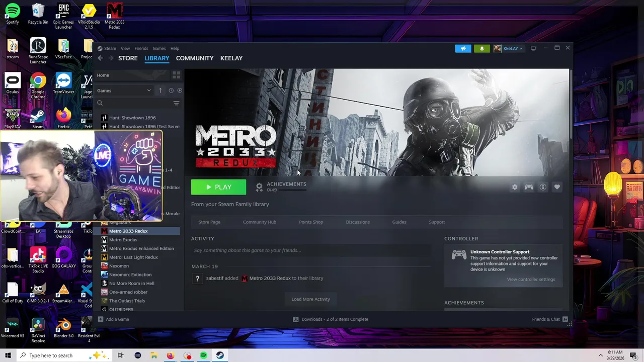Open the controller layout icon
Viewport: 644px width, 362px height.
pos(529,187)
